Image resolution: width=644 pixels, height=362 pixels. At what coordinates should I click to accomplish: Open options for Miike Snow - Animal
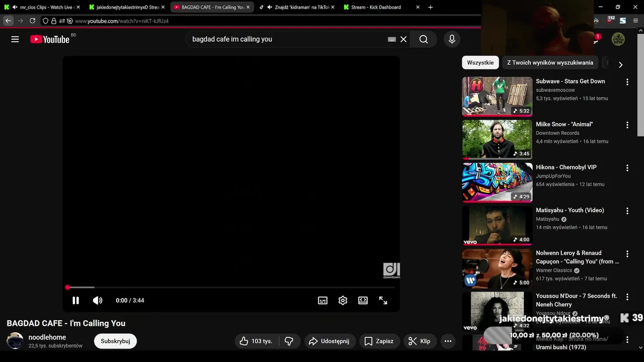pyautogui.click(x=627, y=125)
